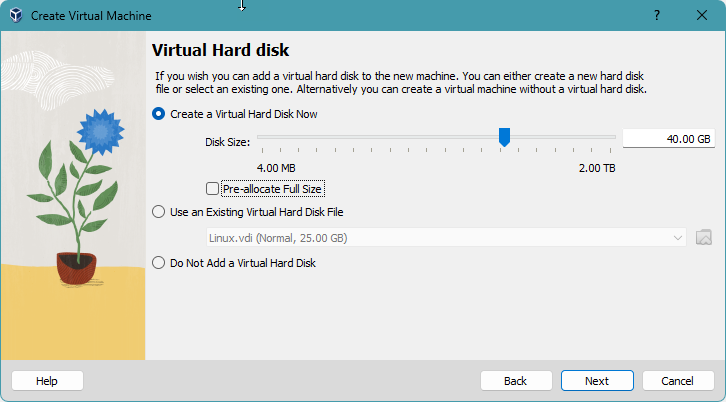726x402 pixels.
Task: Click the 2.00 TB maximum size label
Action: coord(597,167)
